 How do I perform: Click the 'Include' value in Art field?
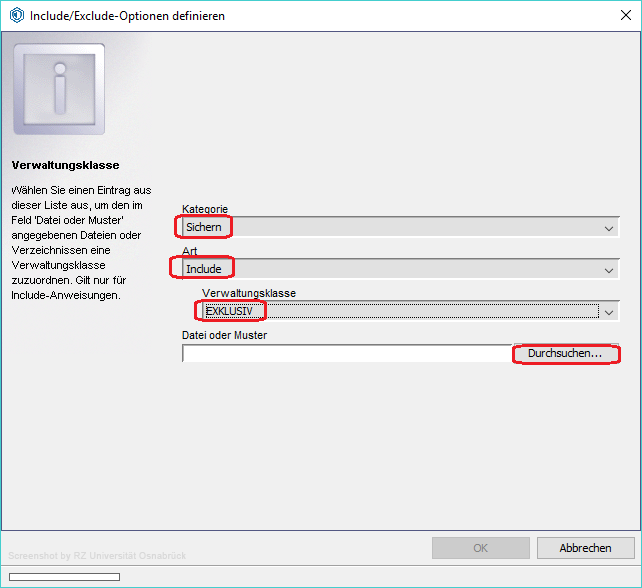click(x=205, y=269)
